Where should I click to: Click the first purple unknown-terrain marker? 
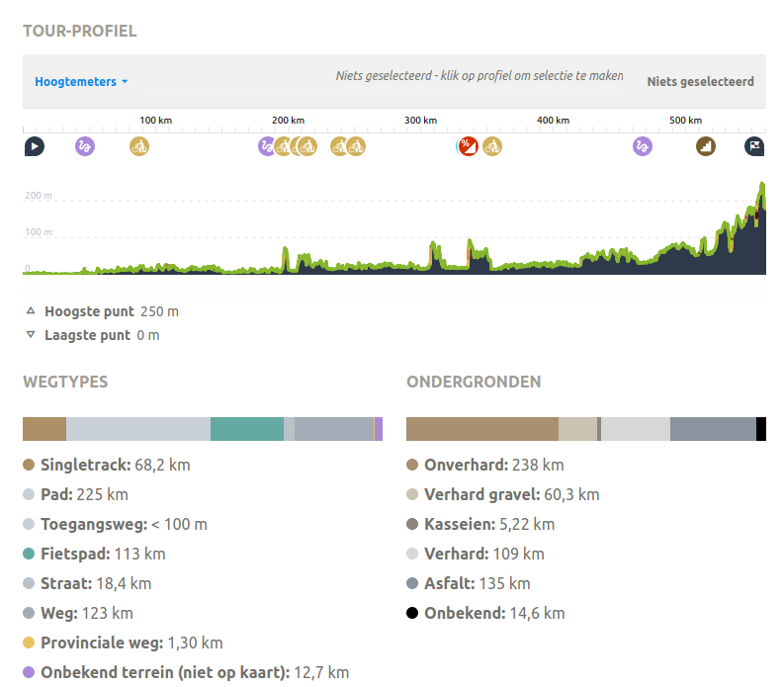(85, 147)
